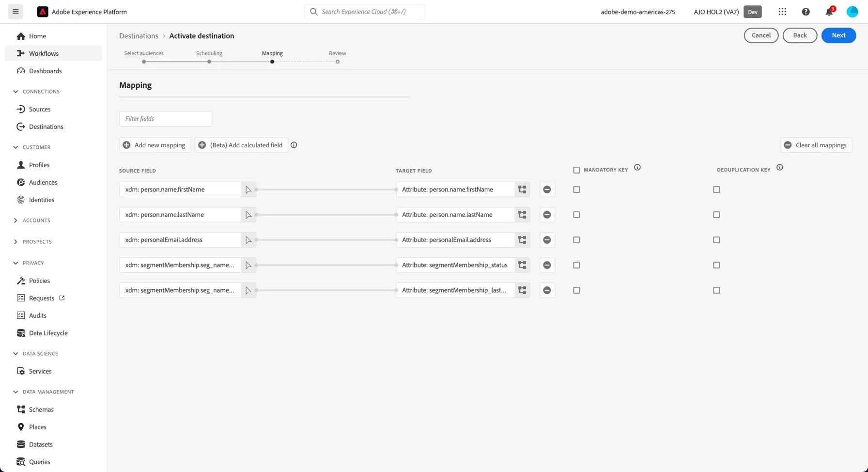Viewport: 868px width, 472px height.
Task: Click Add new mapping
Action: (x=155, y=145)
